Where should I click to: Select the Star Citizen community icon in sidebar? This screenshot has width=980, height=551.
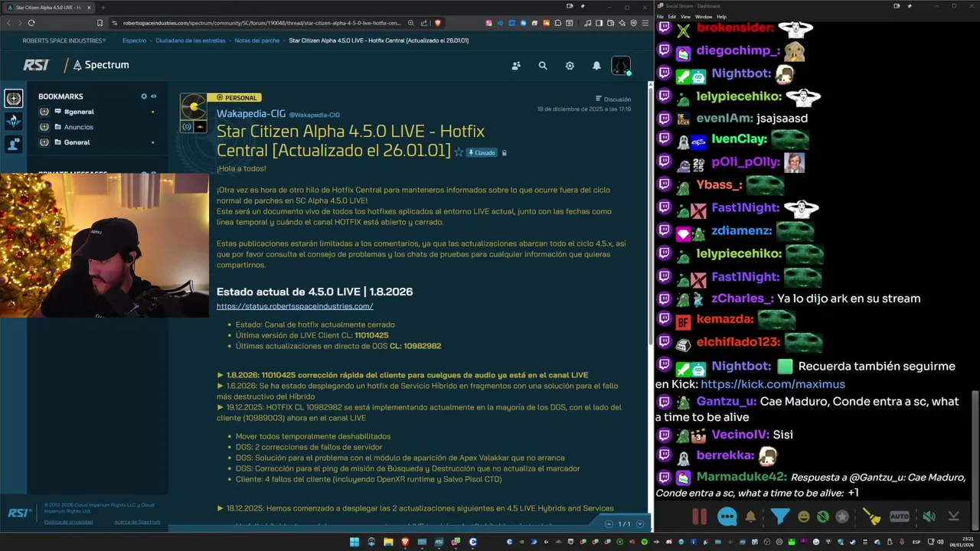[x=13, y=98]
